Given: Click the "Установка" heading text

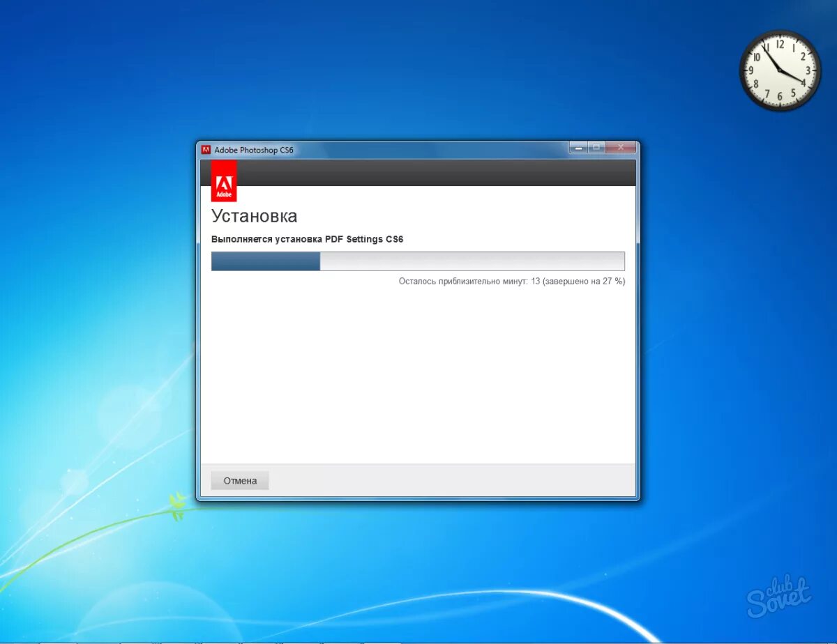Looking at the screenshot, I should coord(255,216).
